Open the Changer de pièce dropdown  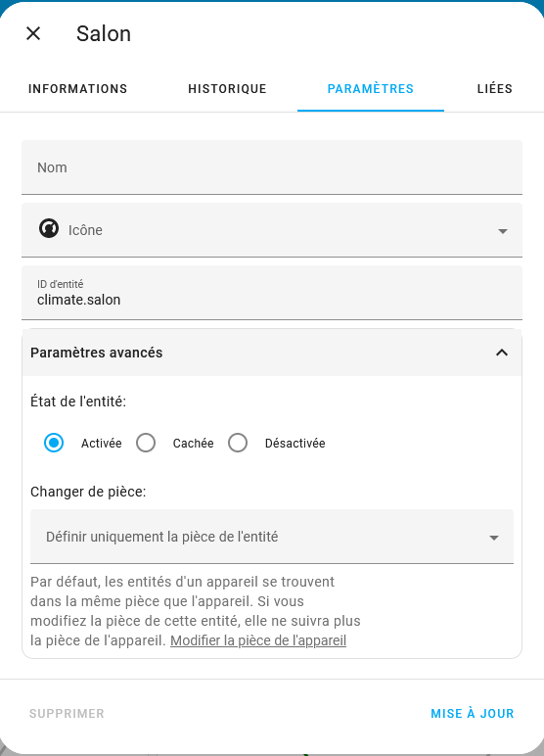[493, 537]
